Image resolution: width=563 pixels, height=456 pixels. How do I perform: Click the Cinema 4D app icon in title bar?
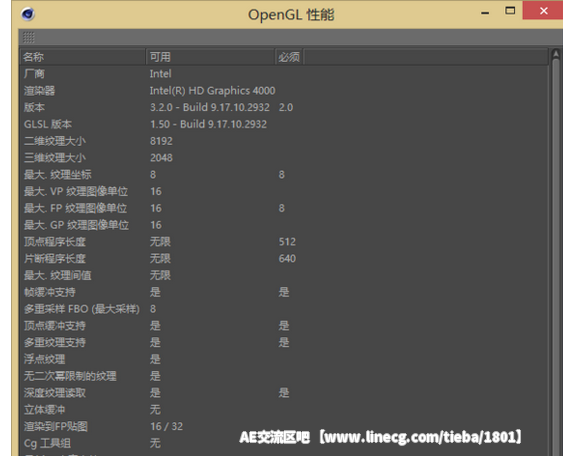(28, 14)
